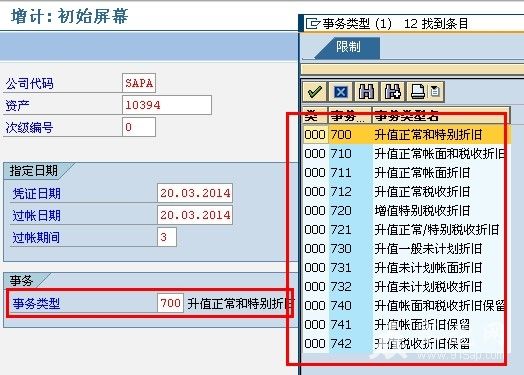Click the 过帐期间 label
Image resolution: width=524 pixels, height=375 pixels.
click(x=36, y=238)
